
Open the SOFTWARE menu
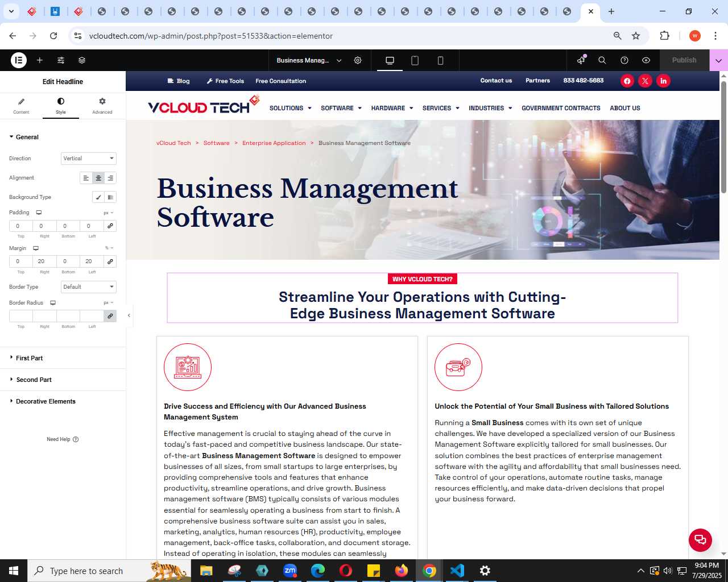coord(341,108)
